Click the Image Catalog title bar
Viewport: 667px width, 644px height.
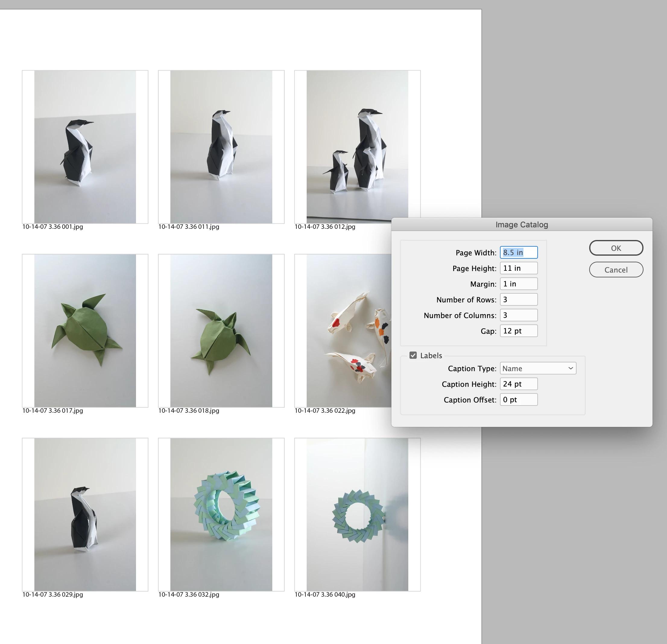pyautogui.click(x=521, y=225)
